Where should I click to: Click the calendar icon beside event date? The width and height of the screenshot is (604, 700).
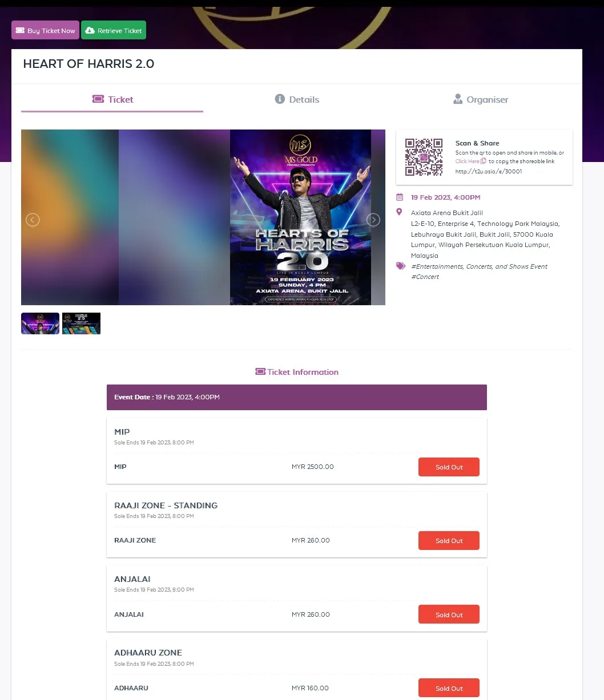400,197
